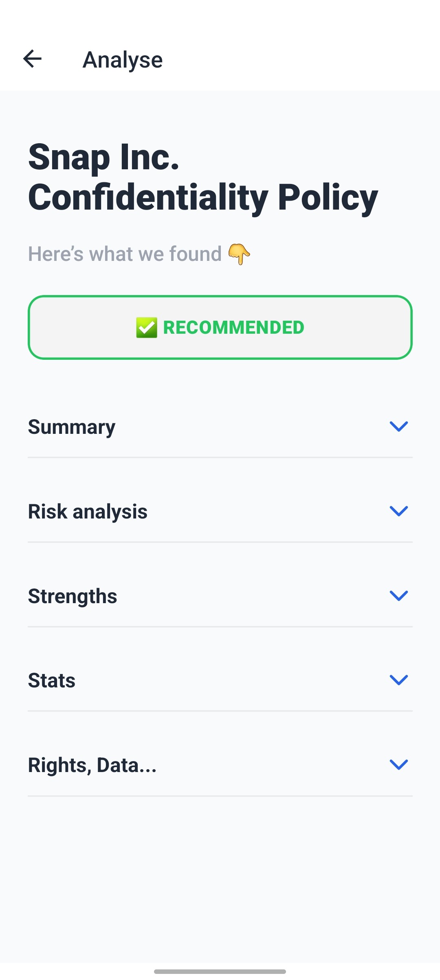Expand the Risk analysis chevron
440x980 pixels.
tap(398, 511)
